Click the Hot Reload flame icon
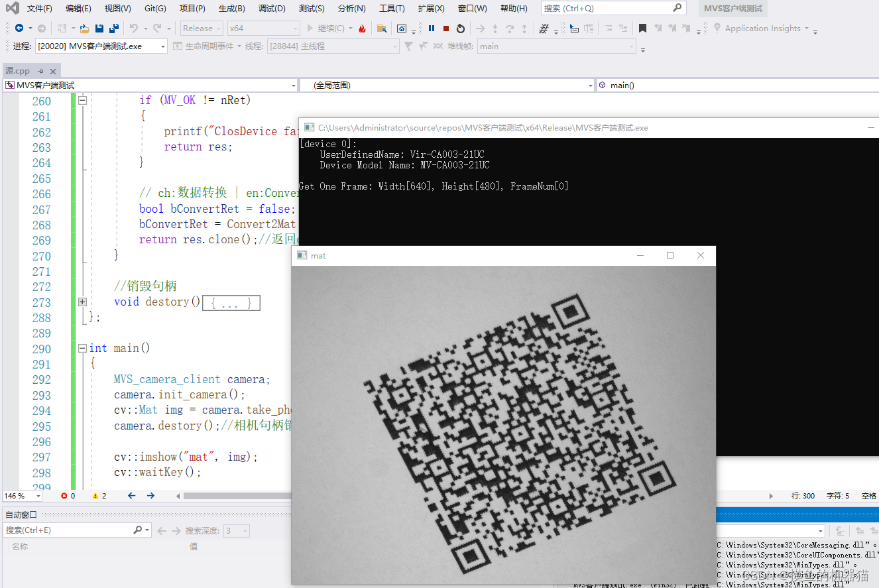This screenshot has width=879, height=588. point(362,29)
